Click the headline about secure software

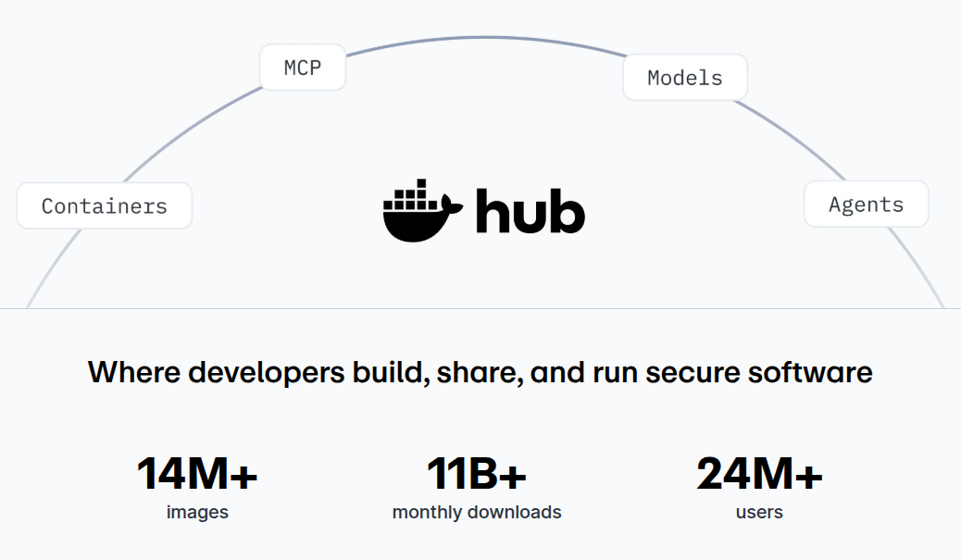[480, 373]
